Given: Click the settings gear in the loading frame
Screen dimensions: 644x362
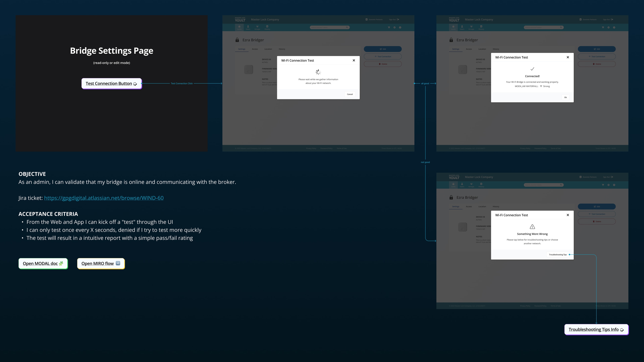Looking at the screenshot, I should pyautogui.click(x=394, y=27).
